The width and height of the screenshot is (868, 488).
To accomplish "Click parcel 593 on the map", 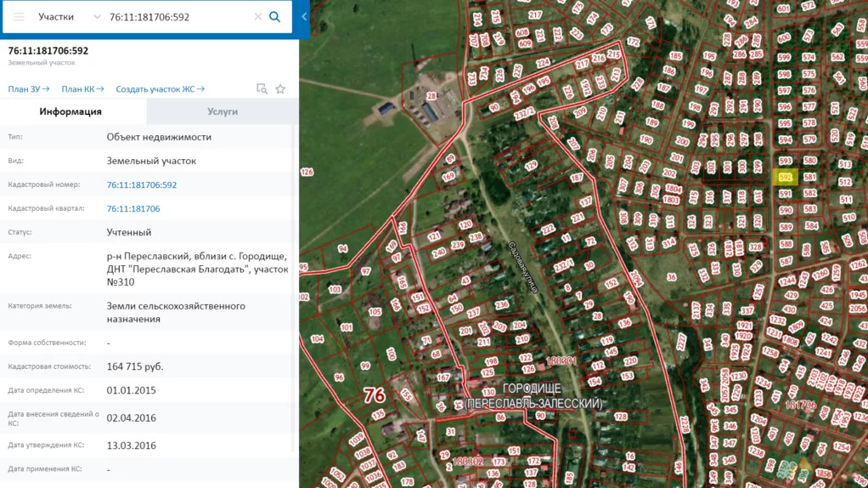I will coord(786,162).
